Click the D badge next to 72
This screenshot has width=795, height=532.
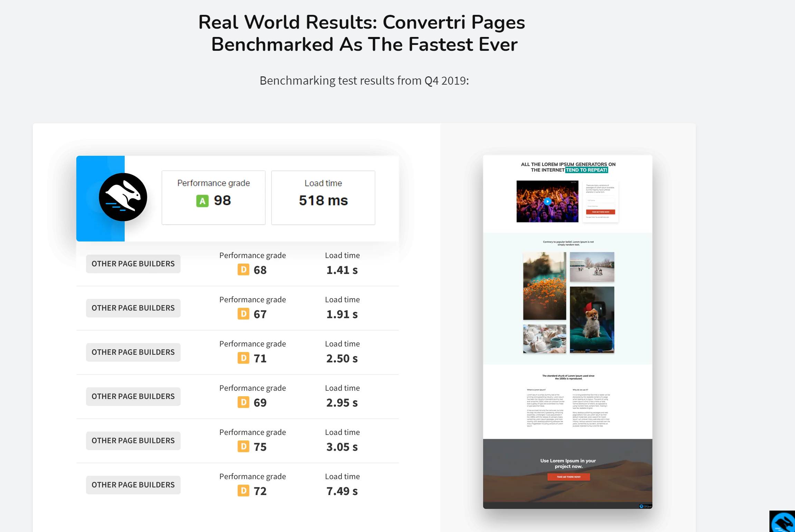[x=243, y=491]
